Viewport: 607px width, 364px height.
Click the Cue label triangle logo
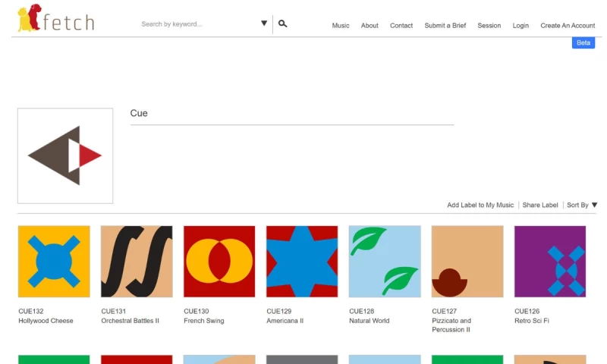[65, 155]
